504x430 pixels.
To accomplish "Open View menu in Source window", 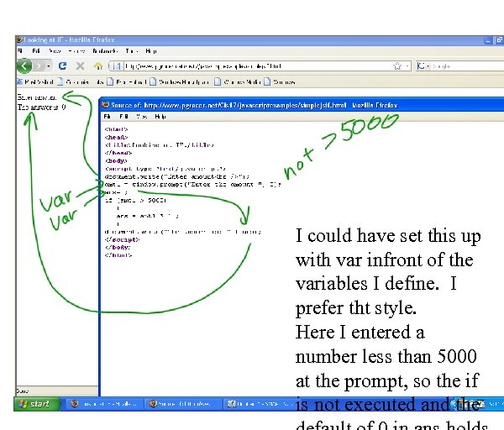I will (x=142, y=117).
